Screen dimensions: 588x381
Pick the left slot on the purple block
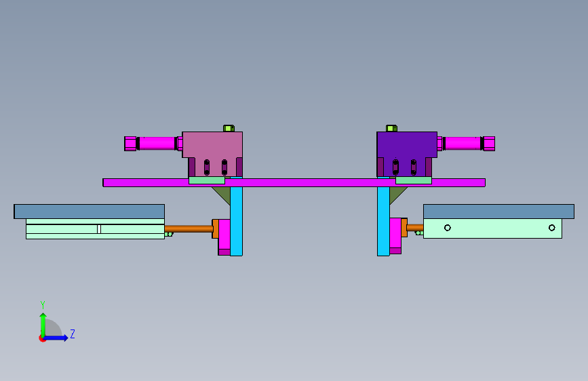coord(395,167)
